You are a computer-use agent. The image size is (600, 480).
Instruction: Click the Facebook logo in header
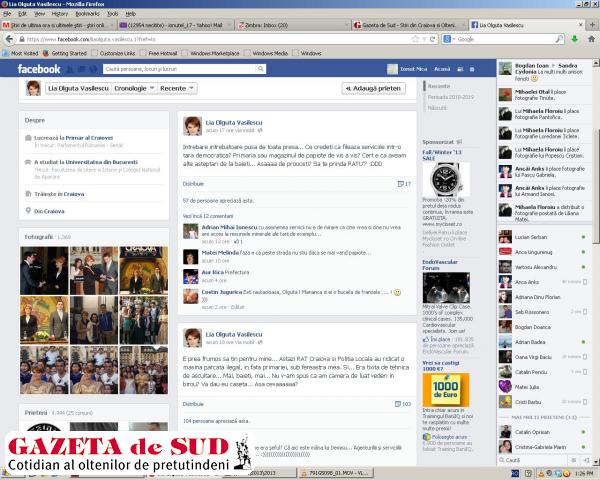click(38, 69)
